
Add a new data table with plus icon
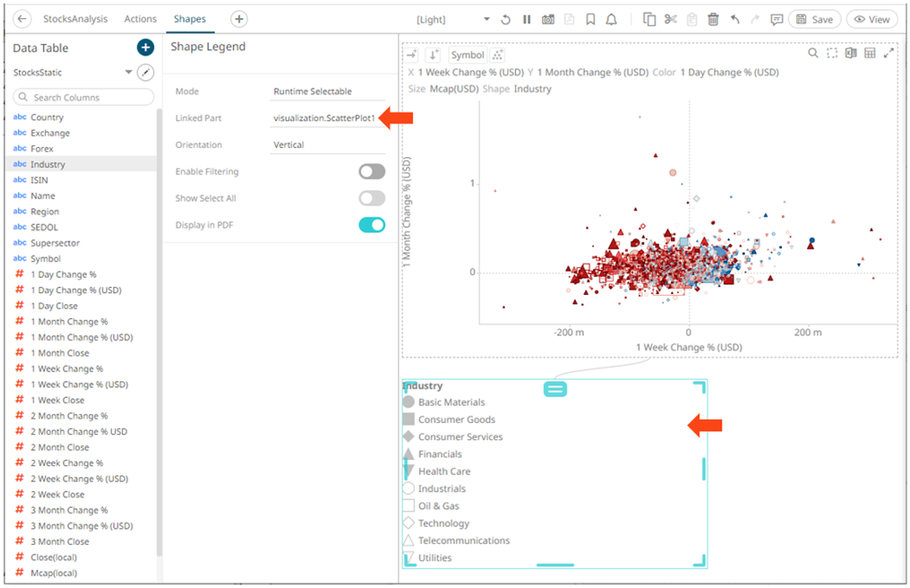(x=145, y=48)
